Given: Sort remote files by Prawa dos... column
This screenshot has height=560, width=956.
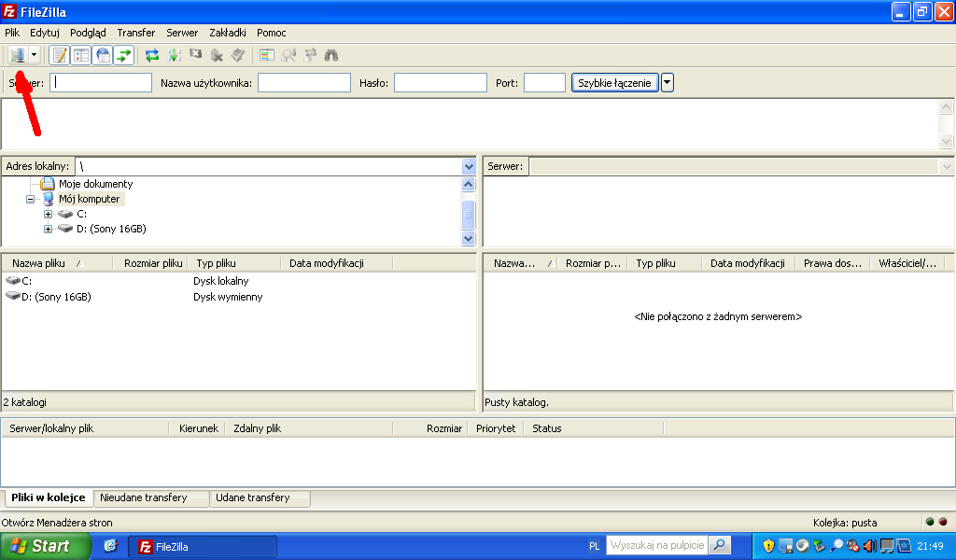Looking at the screenshot, I should coord(833,263).
